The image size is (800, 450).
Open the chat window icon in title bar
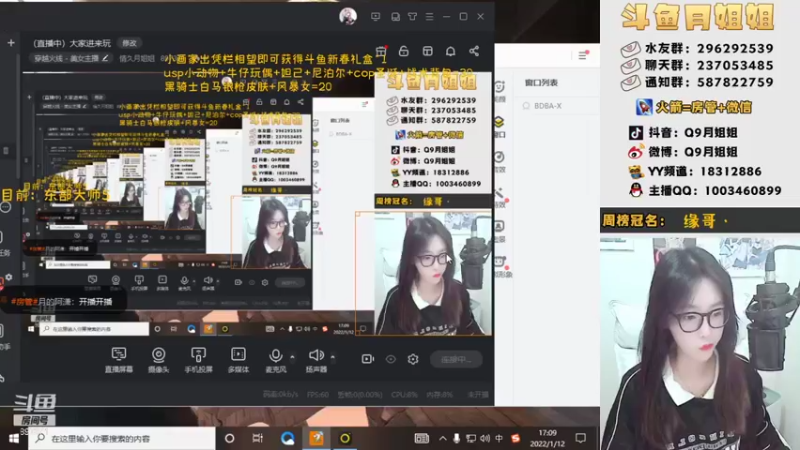(395, 16)
